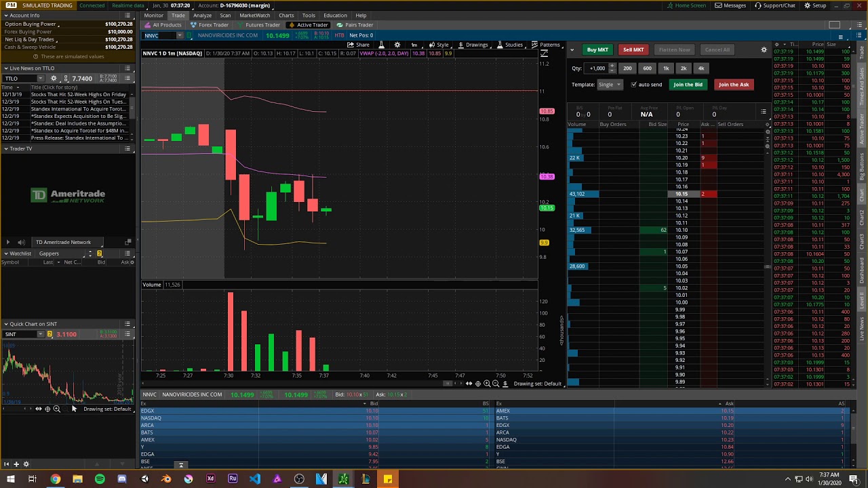Open the chart Drawings menu

click(473, 45)
